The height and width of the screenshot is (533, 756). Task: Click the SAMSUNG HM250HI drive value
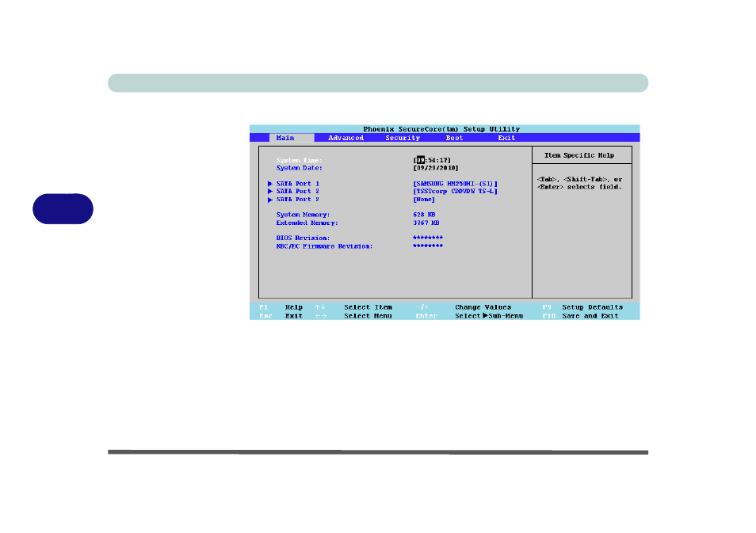pos(455,184)
